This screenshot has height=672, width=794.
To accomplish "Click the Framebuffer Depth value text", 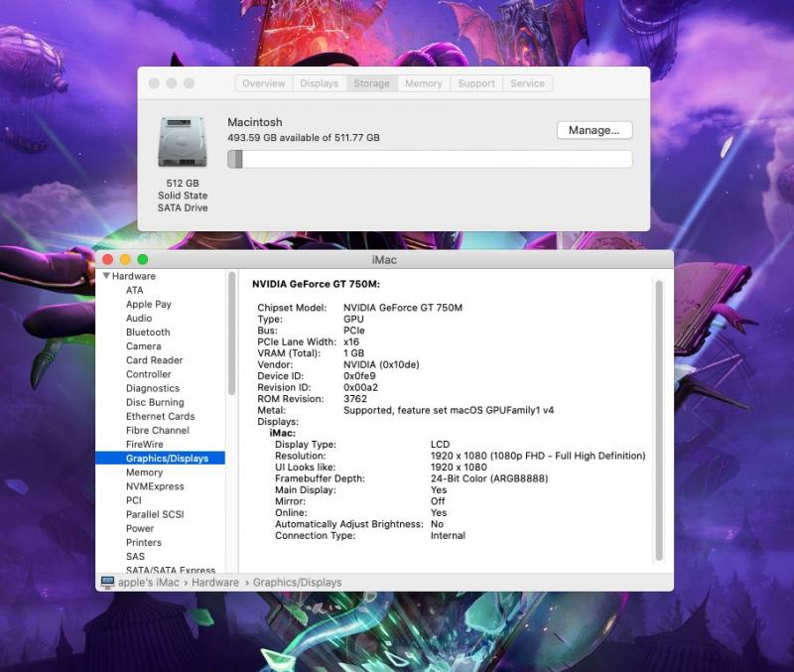I will 489,478.
